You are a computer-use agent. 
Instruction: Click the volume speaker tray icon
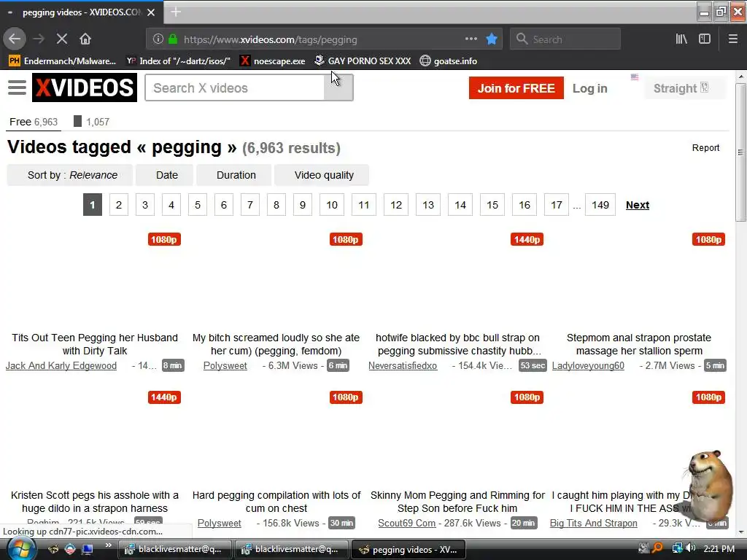click(x=690, y=548)
